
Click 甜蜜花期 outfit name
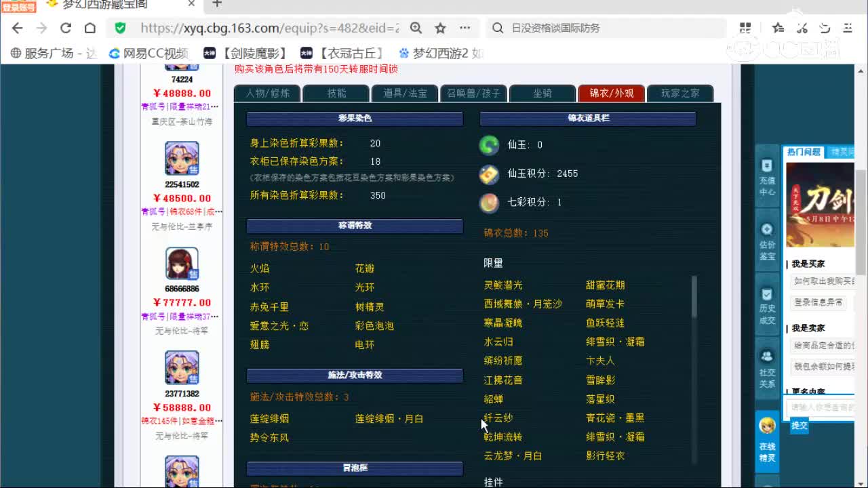pos(605,285)
